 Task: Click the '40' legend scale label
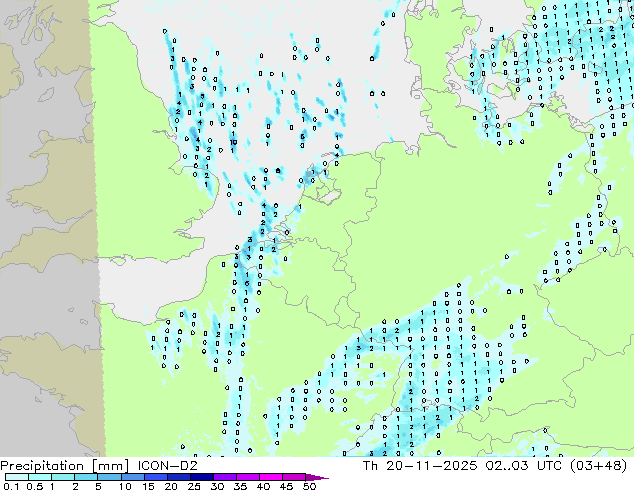coord(263,486)
